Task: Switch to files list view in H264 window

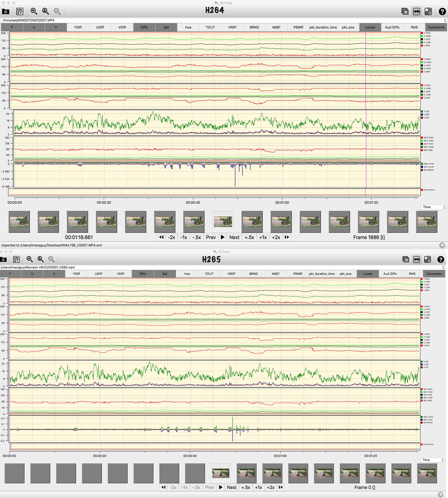Action: [405, 12]
